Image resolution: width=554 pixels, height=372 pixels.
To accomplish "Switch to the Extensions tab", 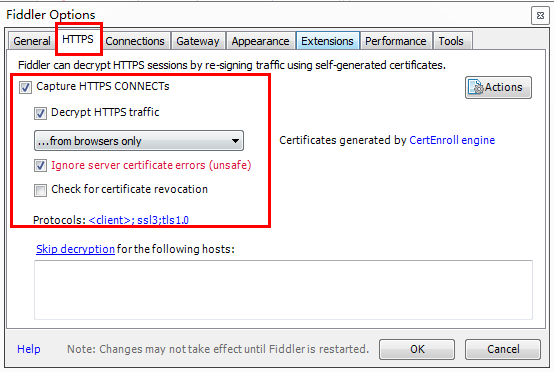I will (x=328, y=41).
